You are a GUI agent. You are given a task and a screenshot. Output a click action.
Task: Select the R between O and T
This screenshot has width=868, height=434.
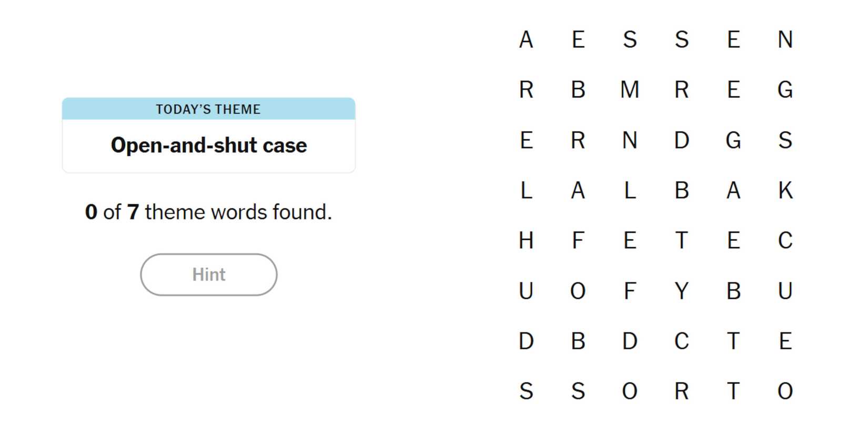coord(681,391)
